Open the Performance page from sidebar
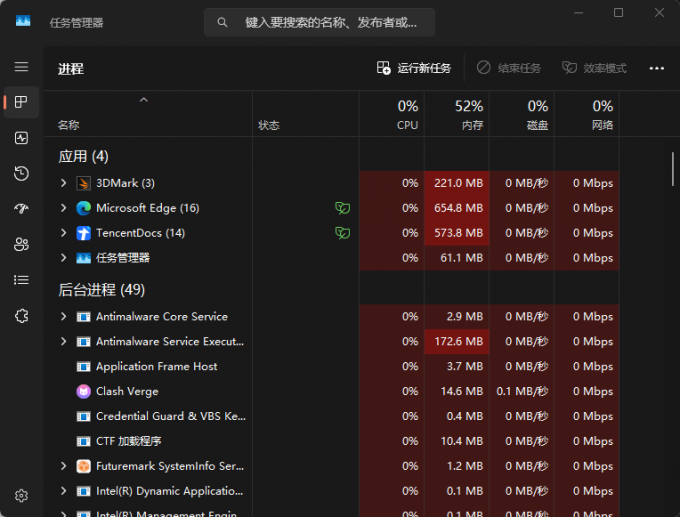 pyautogui.click(x=21, y=138)
